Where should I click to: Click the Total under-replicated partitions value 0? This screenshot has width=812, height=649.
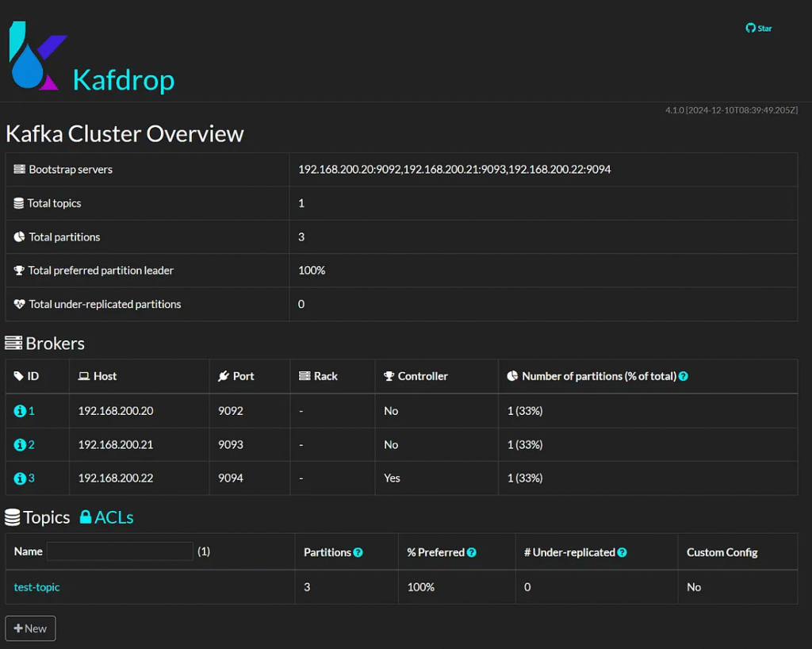tap(301, 304)
